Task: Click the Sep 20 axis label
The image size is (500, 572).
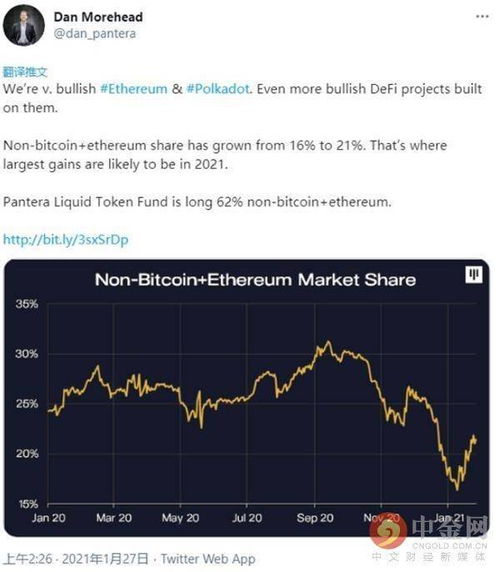Action: (315, 518)
